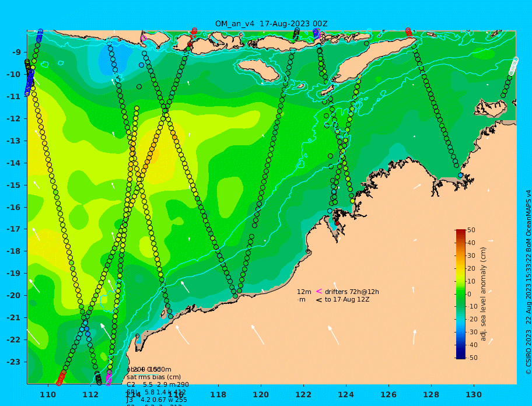Click the legend text 'to 17 Aug 12Z'
Image resolution: width=532 pixels, height=406 pixels.
coord(347,299)
